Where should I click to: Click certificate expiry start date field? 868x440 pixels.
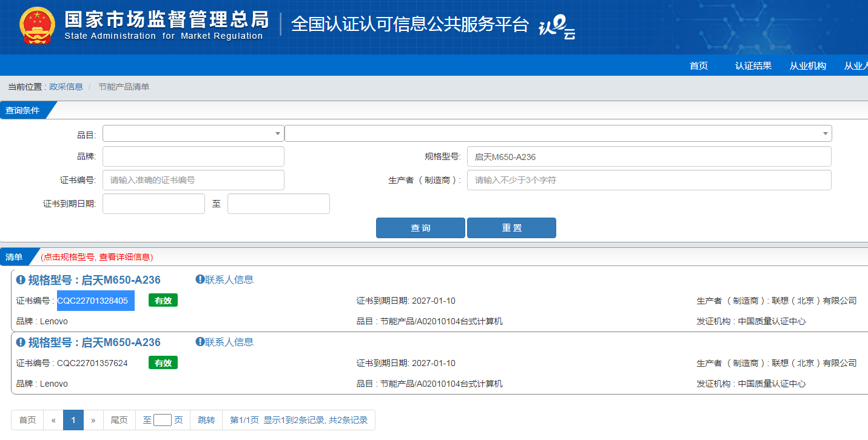(x=153, y=204)
